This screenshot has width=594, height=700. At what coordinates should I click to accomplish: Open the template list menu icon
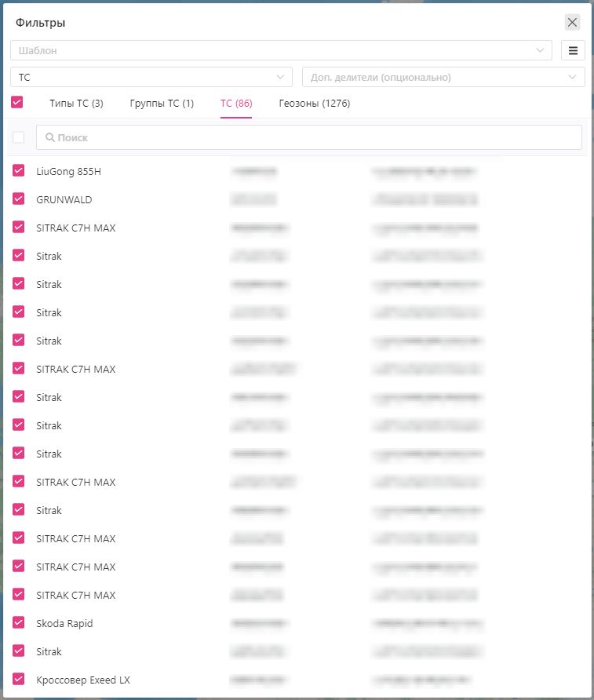pyautogui.click(x=573, y=50)
